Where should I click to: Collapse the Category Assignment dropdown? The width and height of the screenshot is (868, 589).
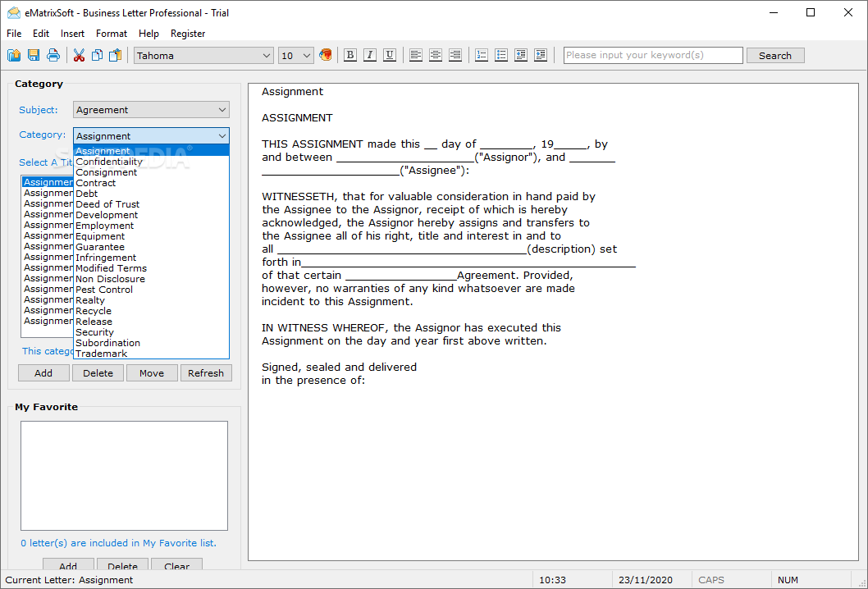point(151,135)
